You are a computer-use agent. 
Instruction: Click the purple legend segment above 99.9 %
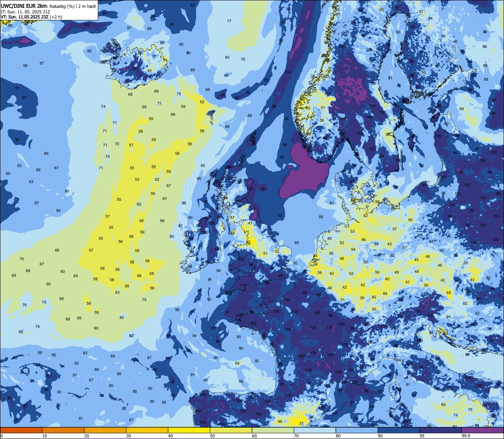pos(482,430)
